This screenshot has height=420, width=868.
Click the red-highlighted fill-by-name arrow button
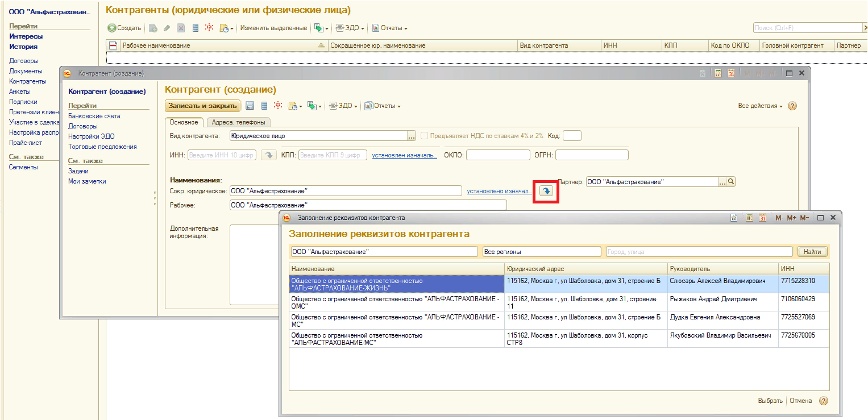(x=546, y=191)
